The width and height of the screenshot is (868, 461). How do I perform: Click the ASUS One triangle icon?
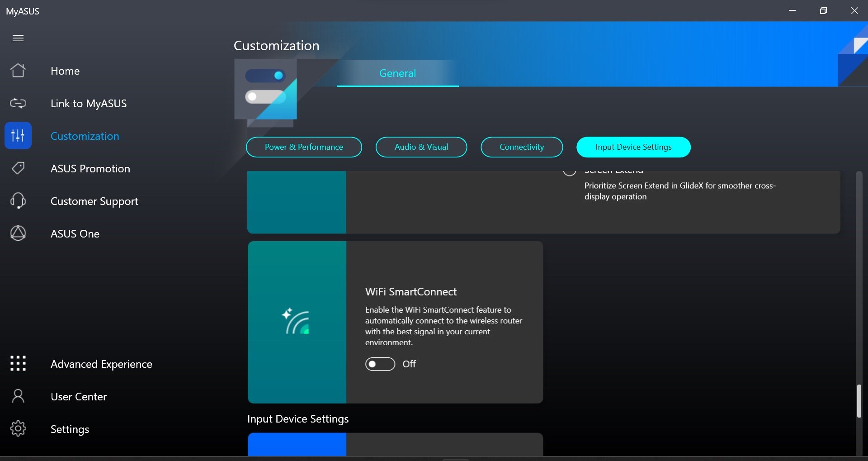(x=18, y=233)
